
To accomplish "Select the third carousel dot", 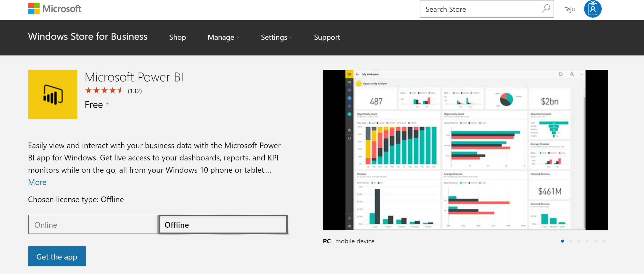I will pos(579,241).
